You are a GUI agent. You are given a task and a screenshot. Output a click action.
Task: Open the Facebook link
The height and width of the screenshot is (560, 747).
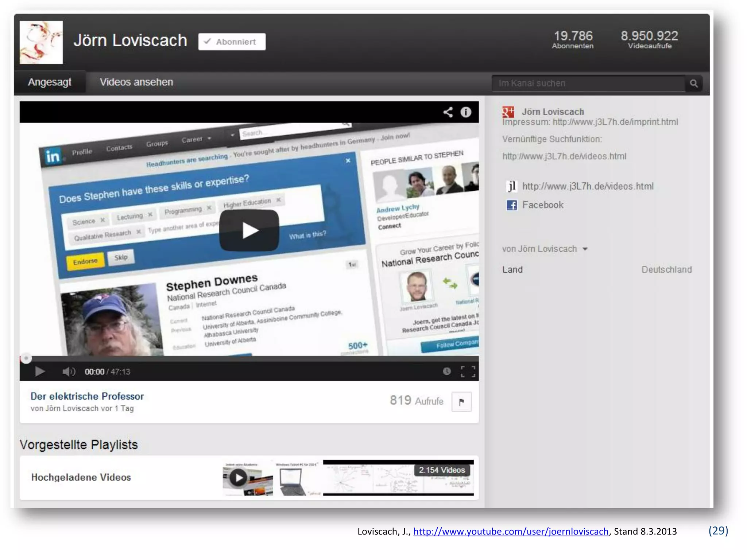543,205
